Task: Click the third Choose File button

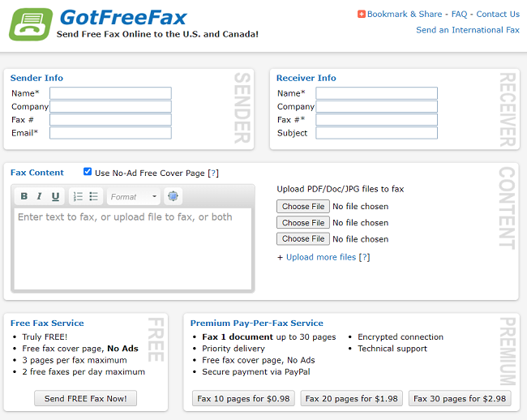Action: 303,239
